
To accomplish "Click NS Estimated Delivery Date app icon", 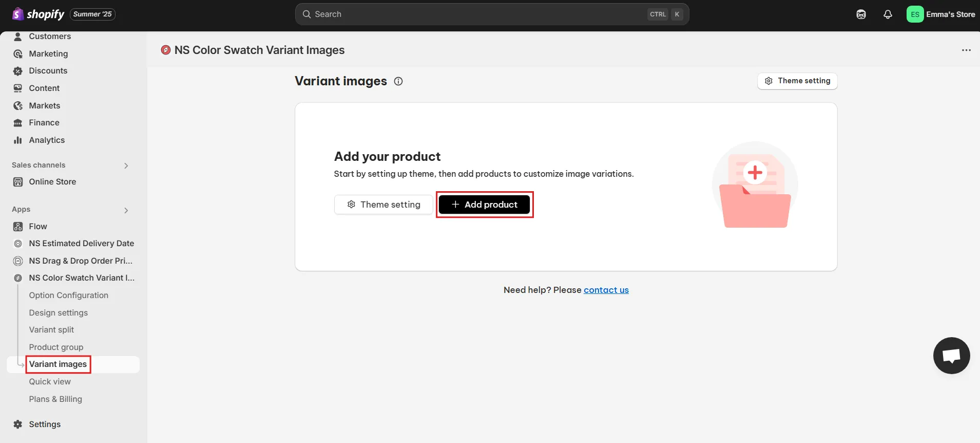I will tap(18, 244).
